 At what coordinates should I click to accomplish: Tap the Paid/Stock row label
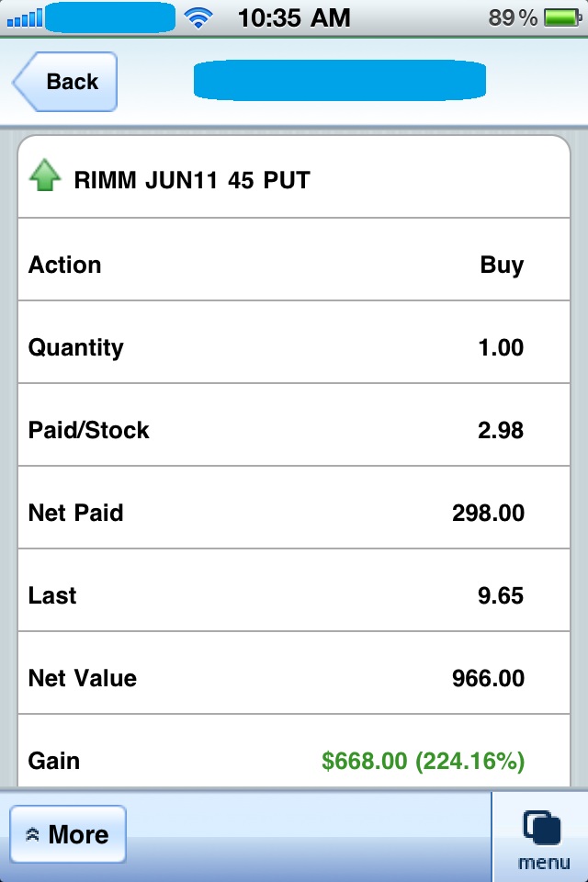(88, 430)
